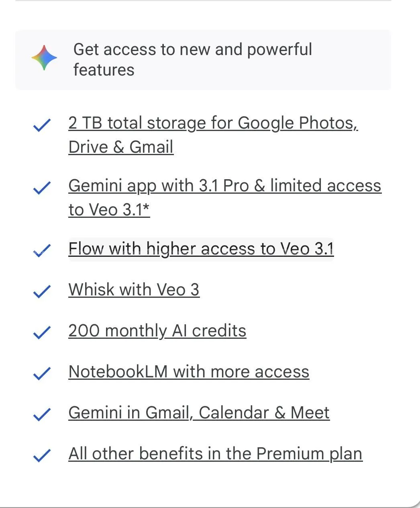Open Gemini in Gmail, Calendar & Meet link
This screenshot has width=420, height=508.
pos(199,413)
